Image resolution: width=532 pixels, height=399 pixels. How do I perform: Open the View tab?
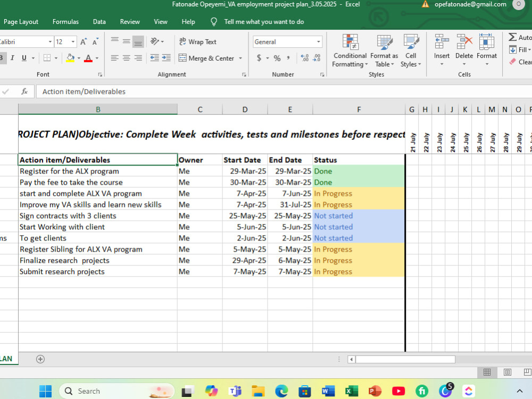[x=161, y=22]
